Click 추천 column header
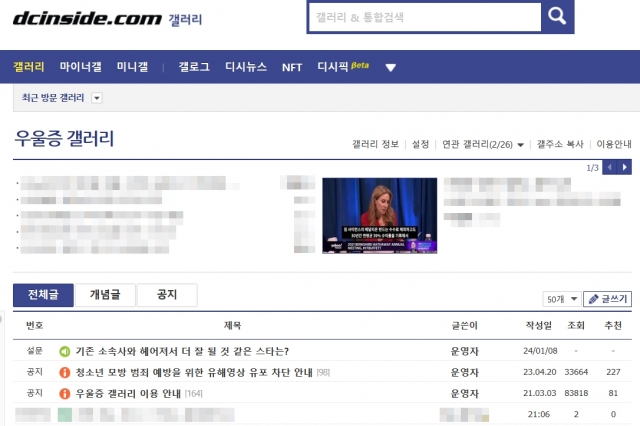The width and height of the screenshot is (640, 426). tap(613, 325)
